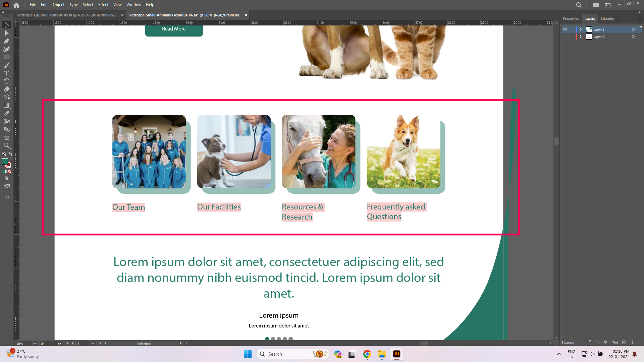Expand Layer 1 contents
Image resolution: width=644 pixels, height=362 pixels.
[581, 29]
